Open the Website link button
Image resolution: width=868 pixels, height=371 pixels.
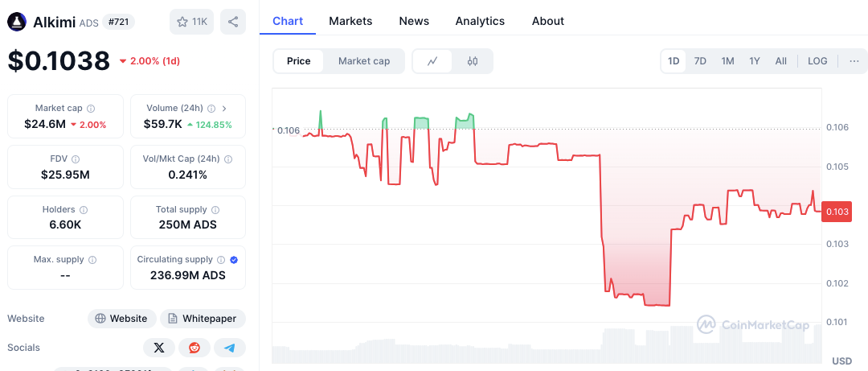point(122,319)
